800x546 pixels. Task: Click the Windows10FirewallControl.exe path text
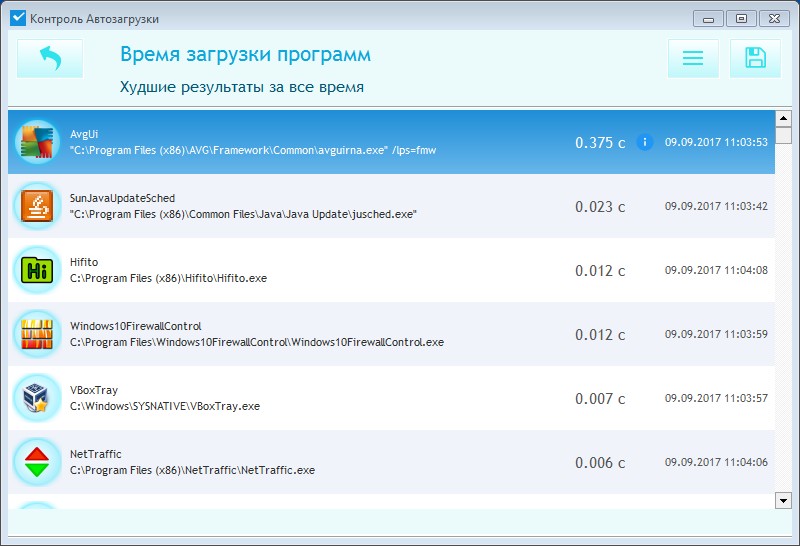pyautogui.click(x=257, y=342)
